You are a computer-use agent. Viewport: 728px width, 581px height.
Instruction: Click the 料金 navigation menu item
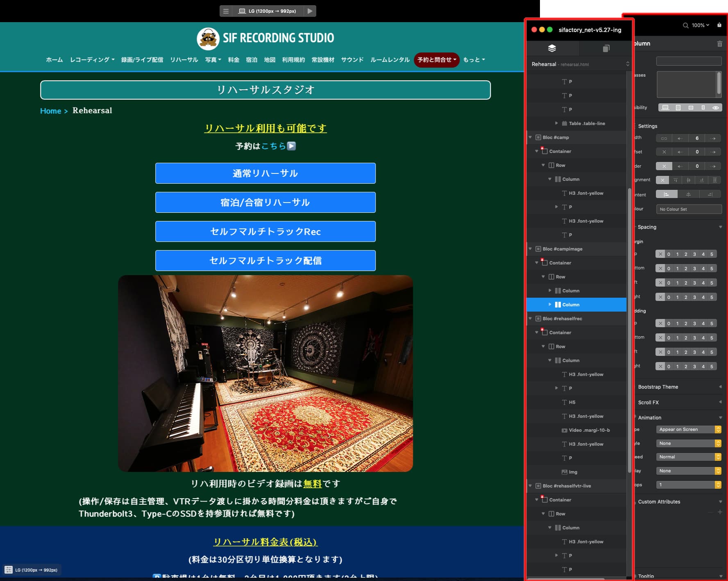234,60
